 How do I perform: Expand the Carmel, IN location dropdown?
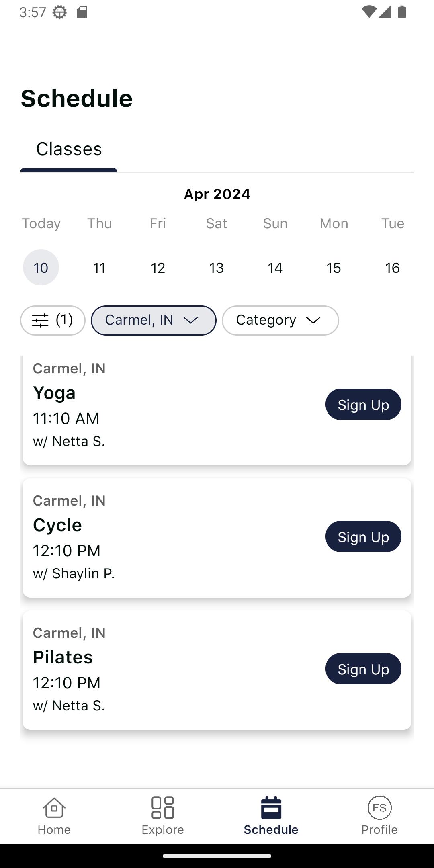click(x=154, y=320)
